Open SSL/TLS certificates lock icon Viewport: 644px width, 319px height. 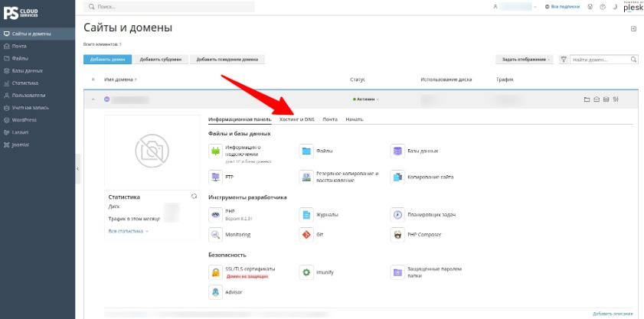(x=215, y=272)
